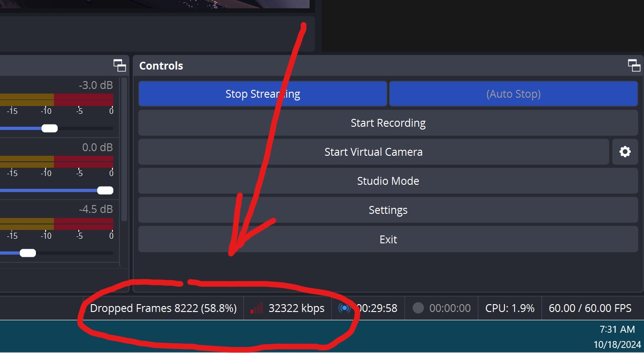Click the gray recording status dot

point(418,308)
